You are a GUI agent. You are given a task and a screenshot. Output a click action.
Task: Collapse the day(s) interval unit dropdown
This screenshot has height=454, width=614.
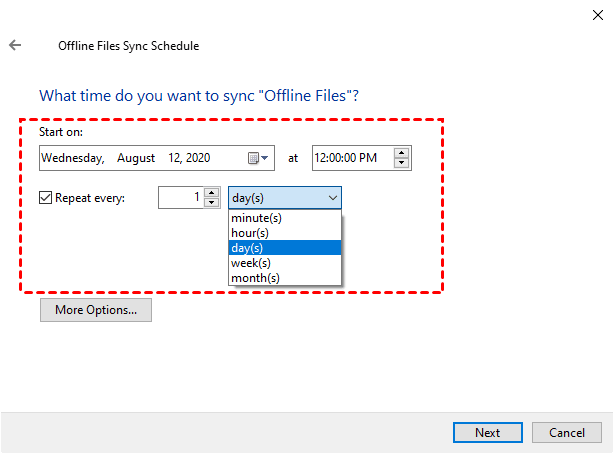click(x=285, y=198)
